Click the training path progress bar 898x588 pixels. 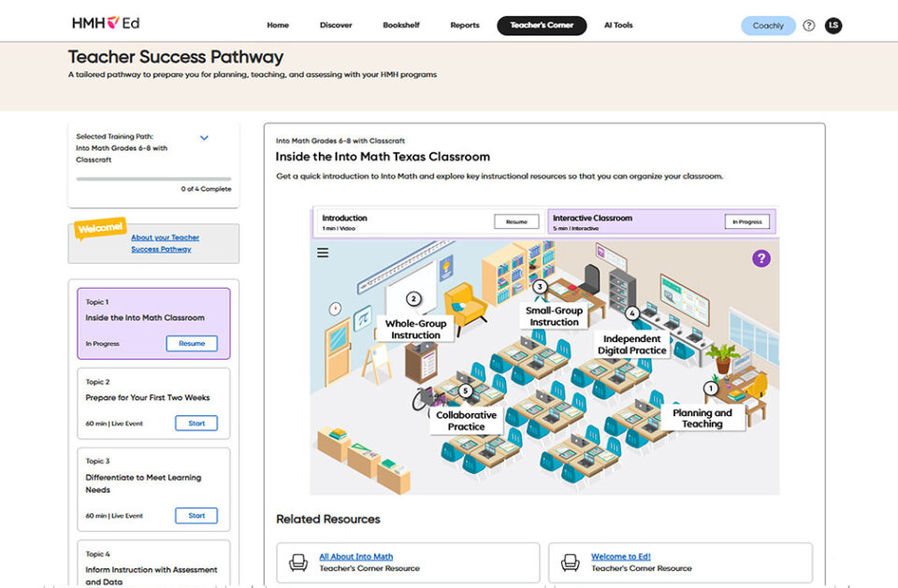[x=153, y=179]
